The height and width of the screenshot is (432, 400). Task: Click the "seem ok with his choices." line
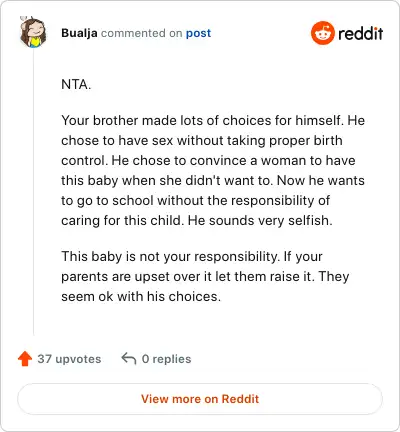click(141, 297)
